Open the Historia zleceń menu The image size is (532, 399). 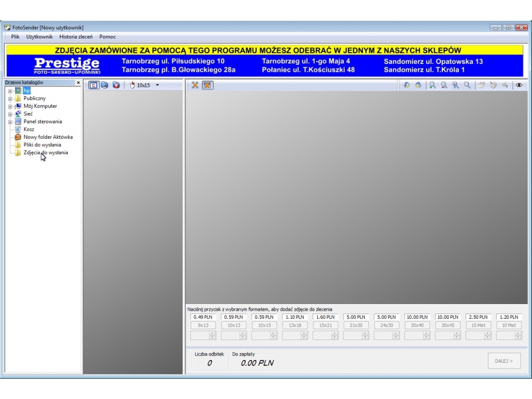(76, 37)
